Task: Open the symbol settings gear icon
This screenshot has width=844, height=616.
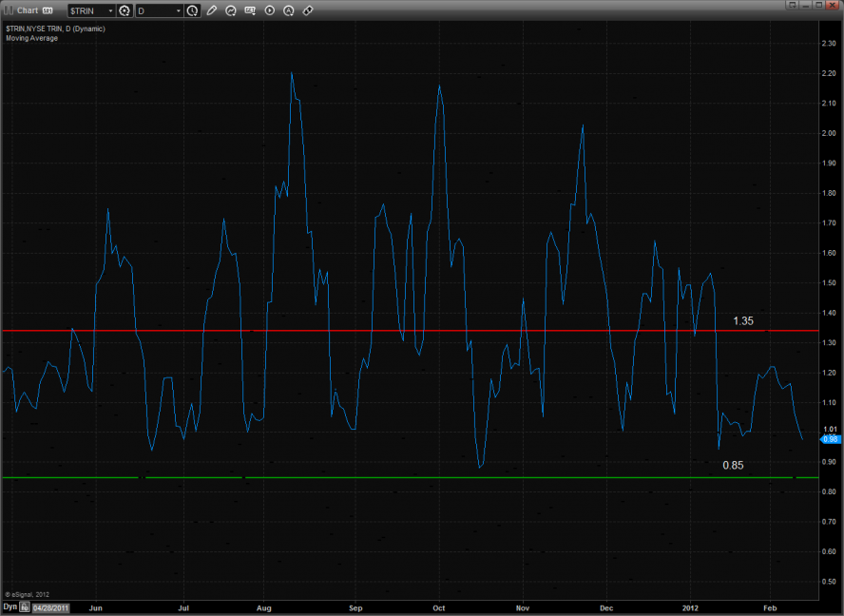Action: 125,10
